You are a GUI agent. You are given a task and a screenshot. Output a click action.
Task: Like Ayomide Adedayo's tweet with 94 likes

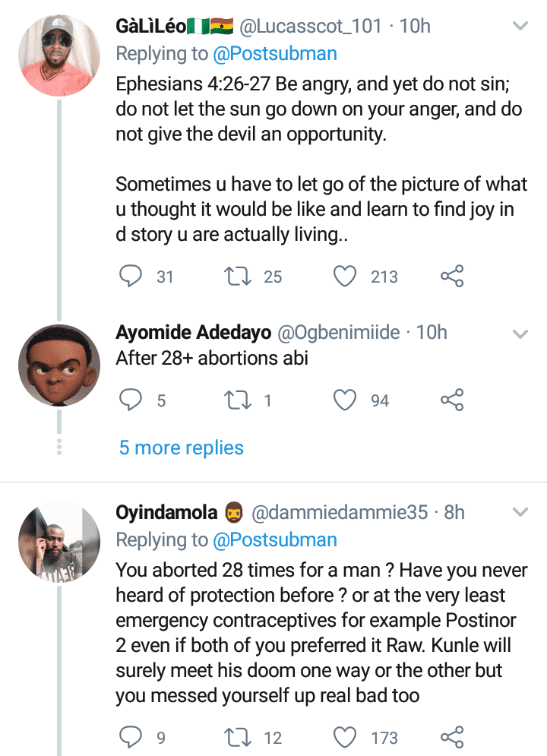[x=346, y=400]
